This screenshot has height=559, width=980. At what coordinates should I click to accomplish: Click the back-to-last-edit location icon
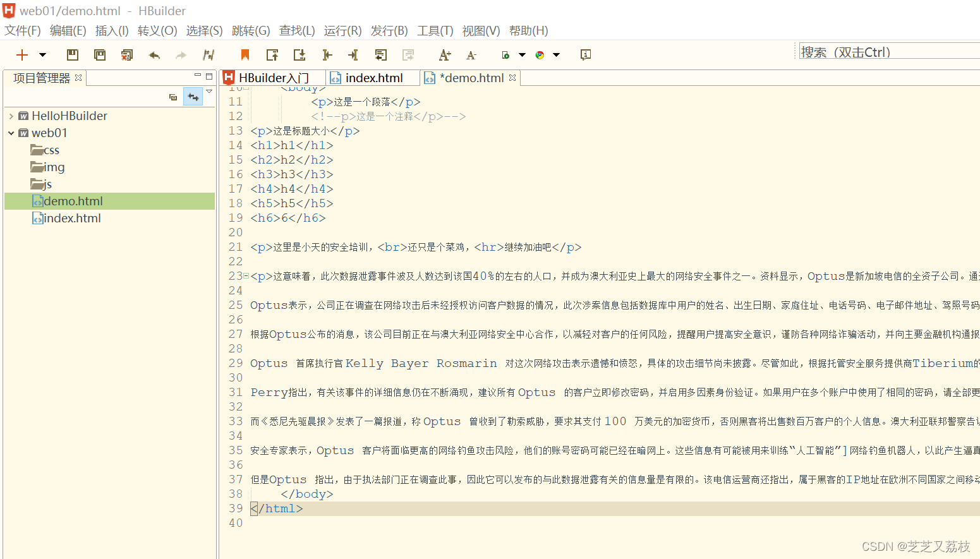click(x=380, y=55)
